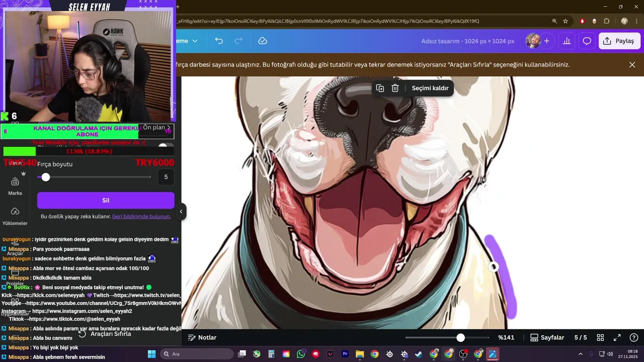Click the browser zoom magnifier icon
644x362 pixels.
tap(554, 21)
